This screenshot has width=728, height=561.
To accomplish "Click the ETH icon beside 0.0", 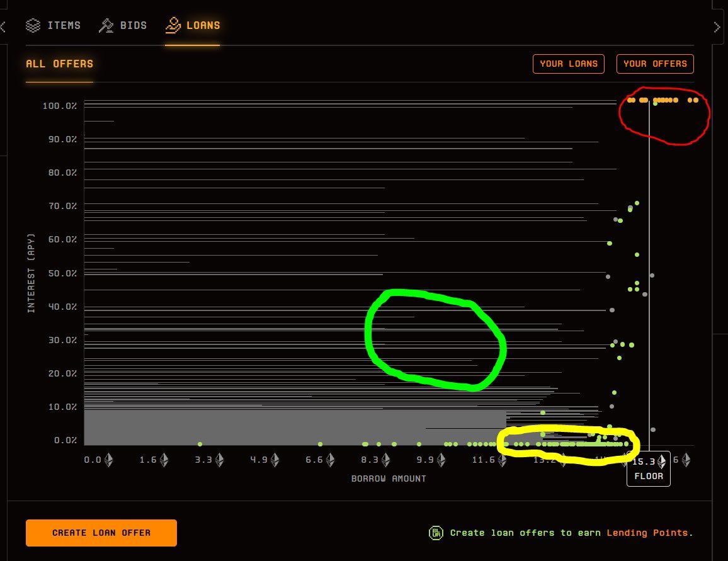I will [x=109, y=460].
